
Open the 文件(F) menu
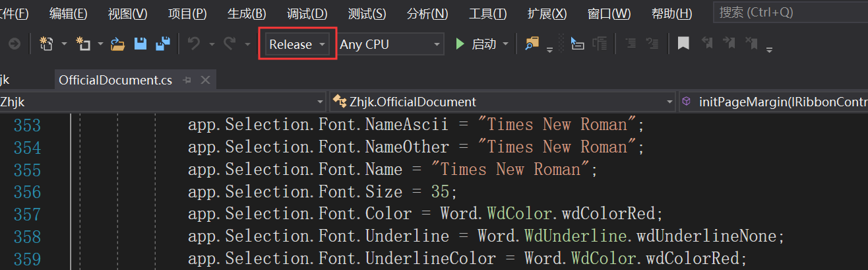tap(15, 13)
